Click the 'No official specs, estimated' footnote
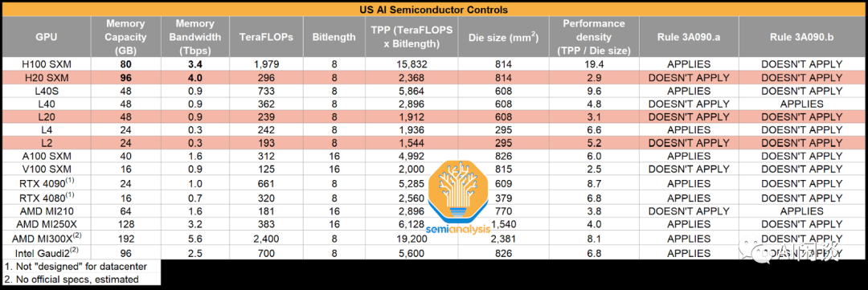This screenshot has width=868, height=290. [76, 279]
